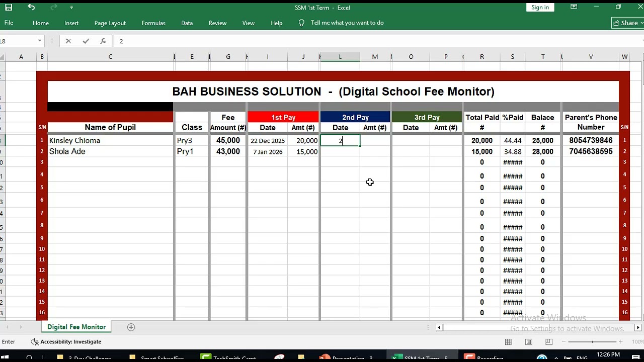Select the 20,000 first pay amount cell
Image resolution: width=644 pixels, height=362 pixels.
(303, 141)
